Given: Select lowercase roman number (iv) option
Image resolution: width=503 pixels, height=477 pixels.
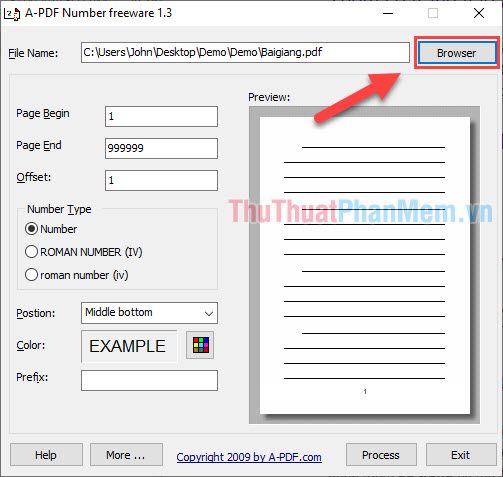Looking at the screenshot, I should [31, 275].
